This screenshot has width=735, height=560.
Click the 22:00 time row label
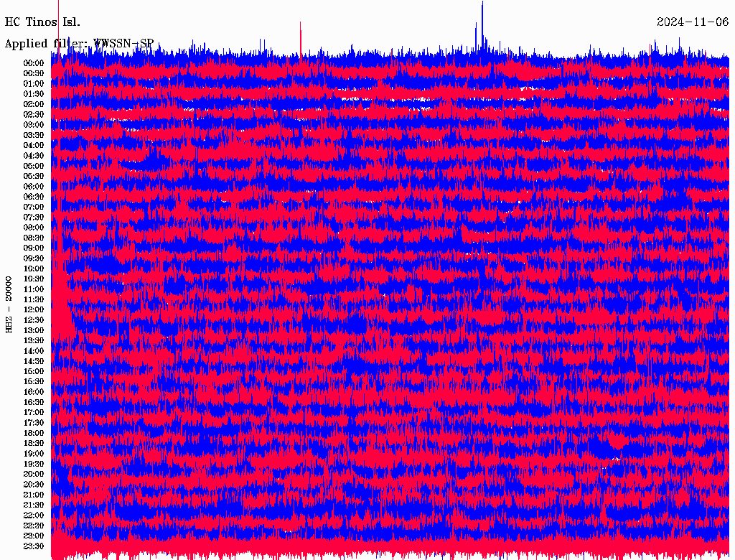(34, 515)
